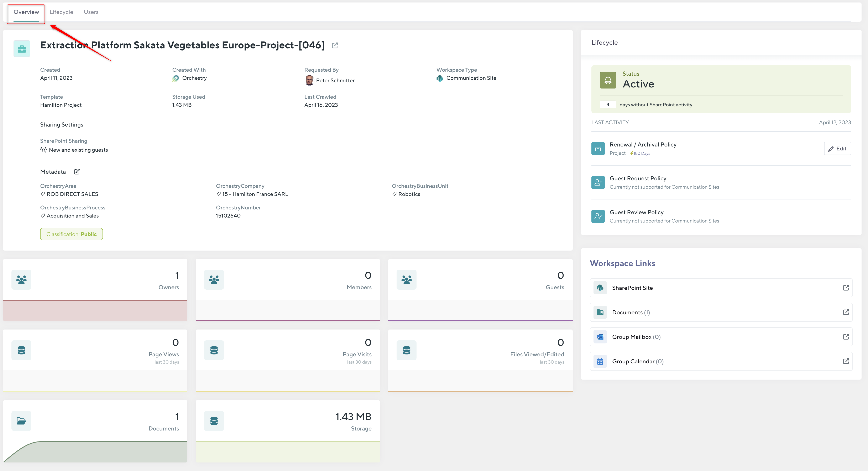
Task: Open the SharePoint Site workspace link
Action: pos(632,288)
